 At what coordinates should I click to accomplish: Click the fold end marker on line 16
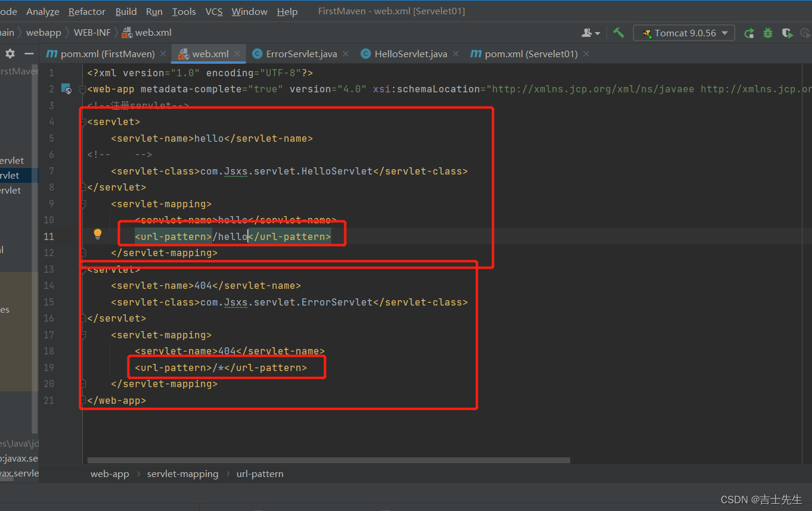point(83,319)
